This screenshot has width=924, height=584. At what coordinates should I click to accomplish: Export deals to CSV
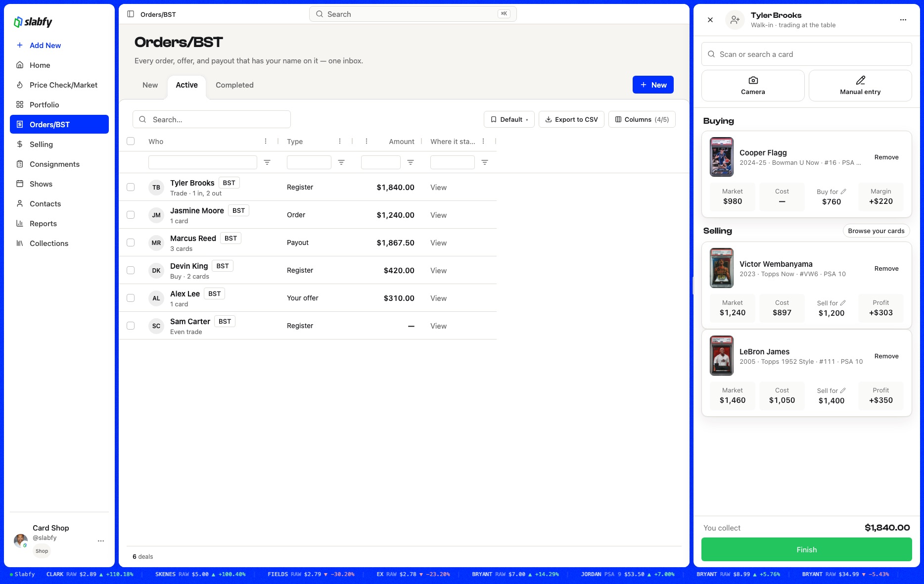click(571, 119)
